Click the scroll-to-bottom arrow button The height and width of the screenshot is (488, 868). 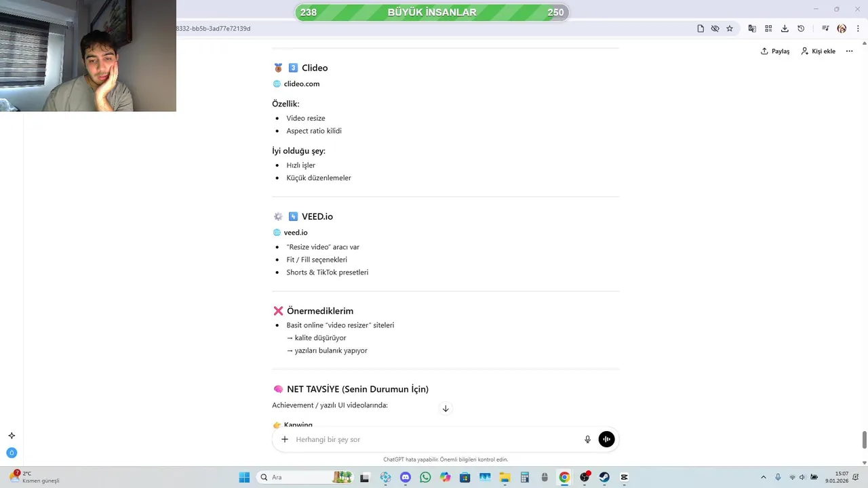coord(446,408)
